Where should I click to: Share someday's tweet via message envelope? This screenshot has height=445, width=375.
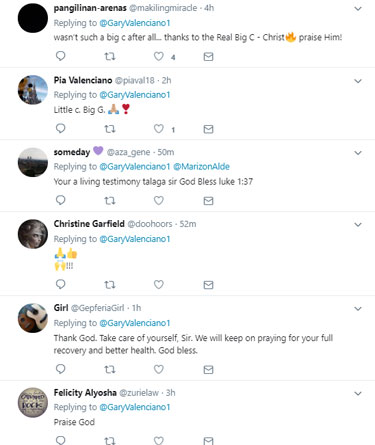208,201
